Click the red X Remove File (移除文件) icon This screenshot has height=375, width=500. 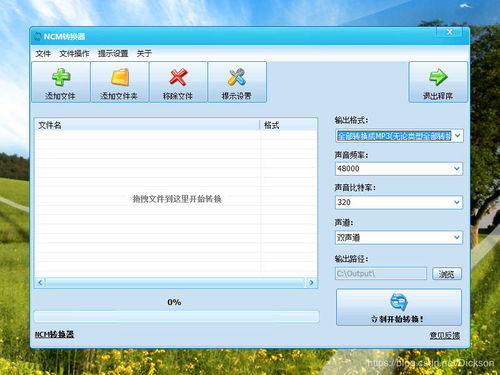pyautogui.click(x=178, y=77)
